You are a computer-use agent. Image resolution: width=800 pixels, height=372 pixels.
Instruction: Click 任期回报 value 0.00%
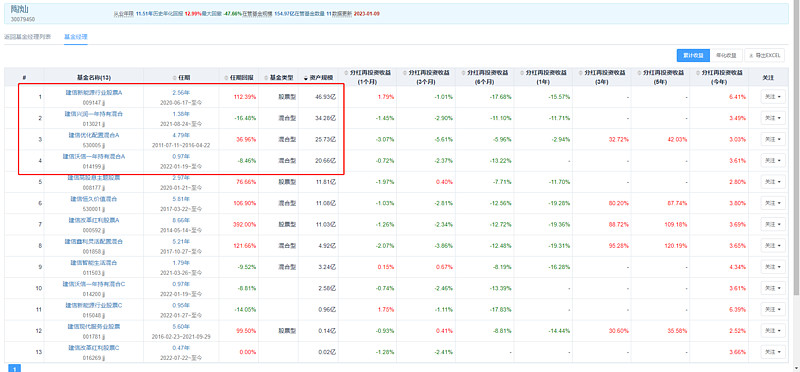click(248, 352)
